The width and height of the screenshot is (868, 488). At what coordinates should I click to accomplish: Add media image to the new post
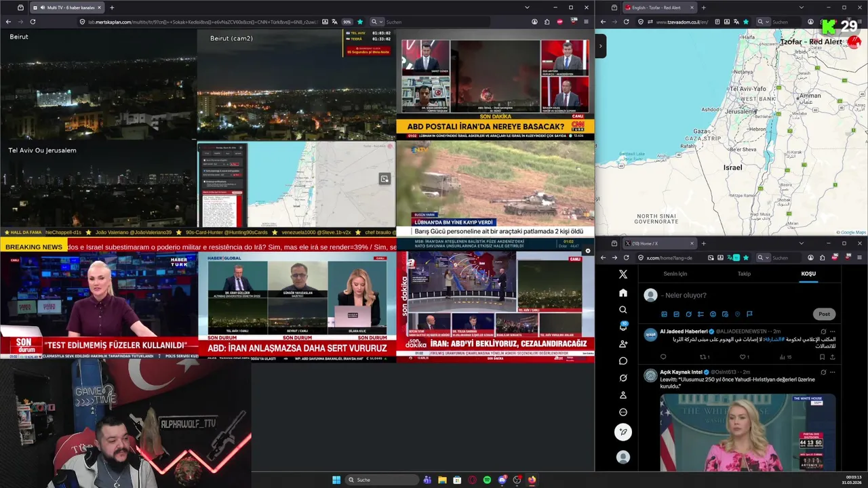point(664,314)
